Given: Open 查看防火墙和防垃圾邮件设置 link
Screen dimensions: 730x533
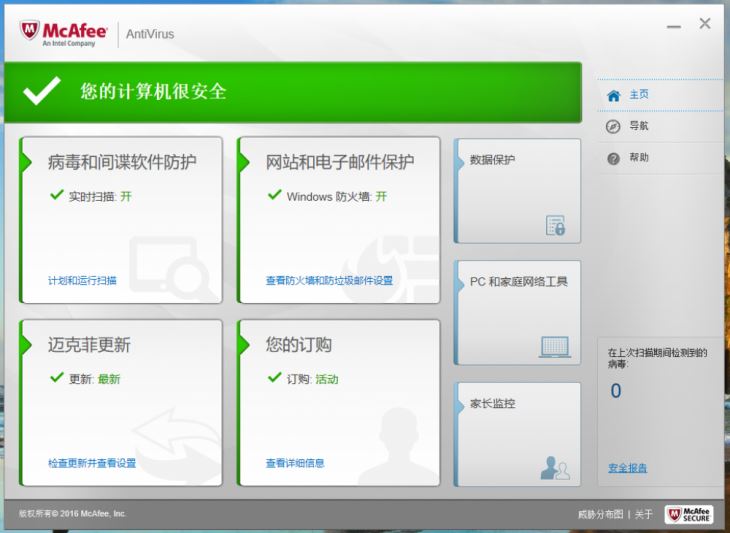Looking at the screenshot, I should [x=329, y=280].
